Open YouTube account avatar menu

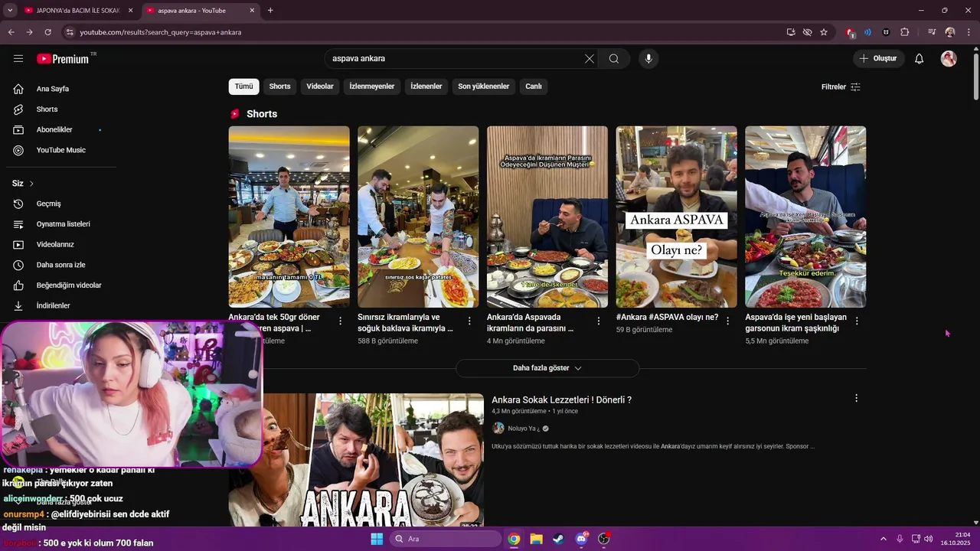click(x=949, y=58)
